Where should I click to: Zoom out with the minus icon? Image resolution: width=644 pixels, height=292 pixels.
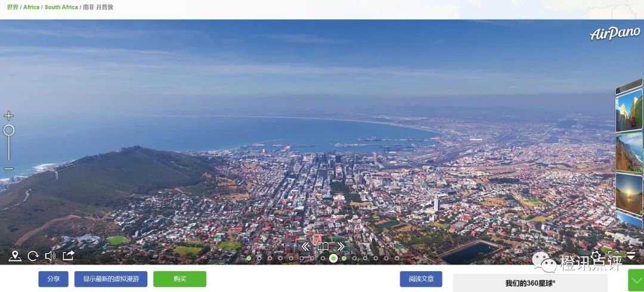coord(8,168)
